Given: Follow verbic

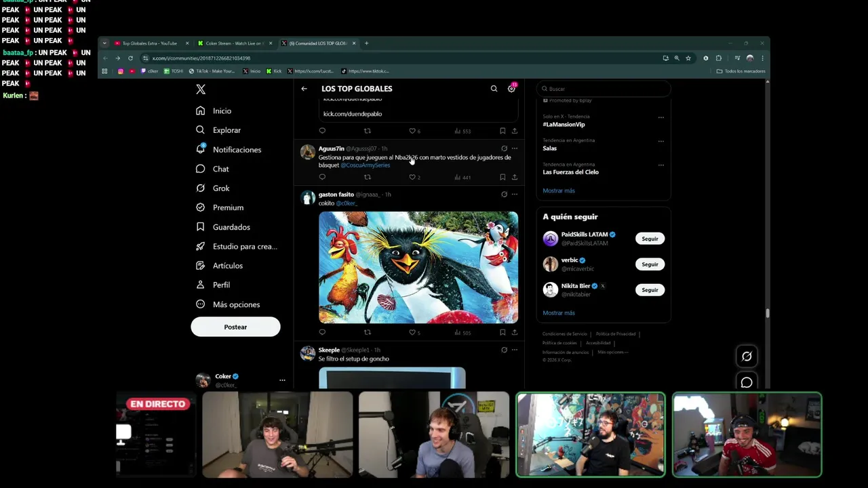Looking at the screenshot, I should pos(650,264).
